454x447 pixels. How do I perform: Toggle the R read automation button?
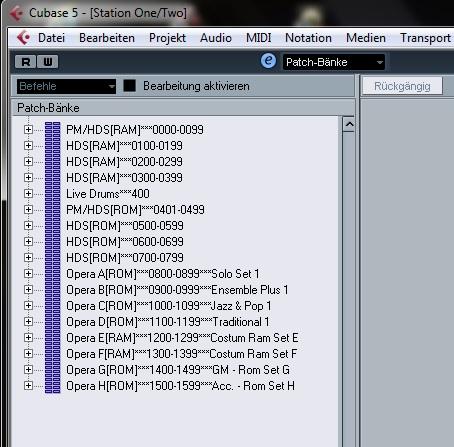25,62
